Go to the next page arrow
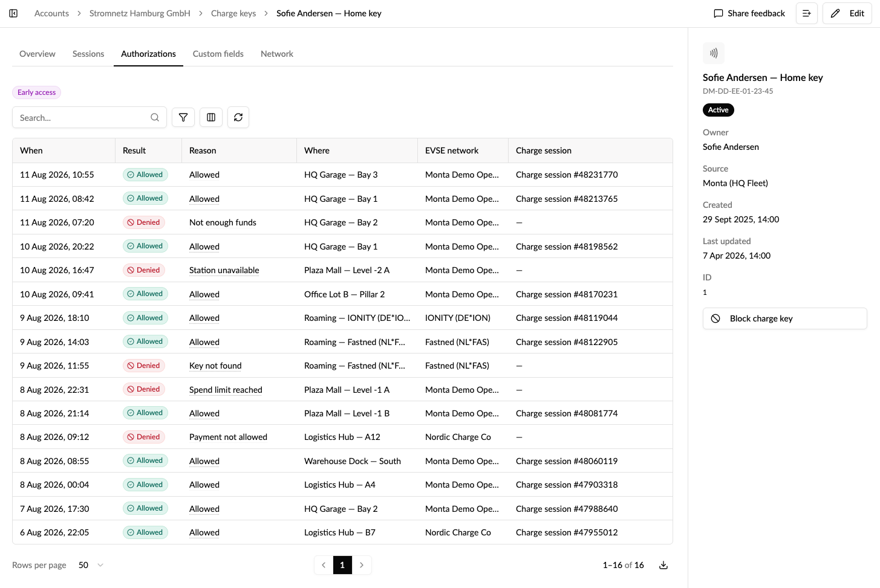Image resolution: width=880 pixels, height=588 pixels. click(x=362, y=565)
